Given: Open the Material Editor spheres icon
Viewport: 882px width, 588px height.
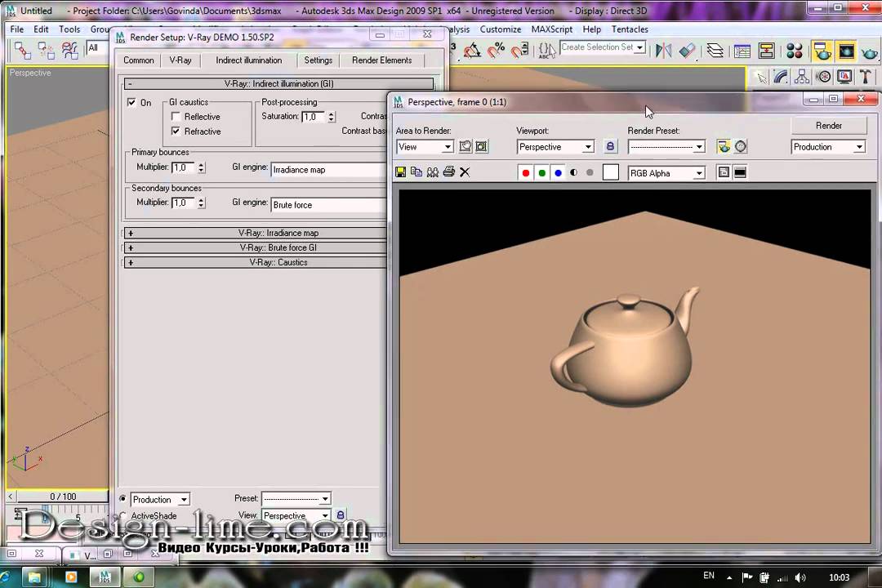Looking at the screenshot, I should 795,51.
